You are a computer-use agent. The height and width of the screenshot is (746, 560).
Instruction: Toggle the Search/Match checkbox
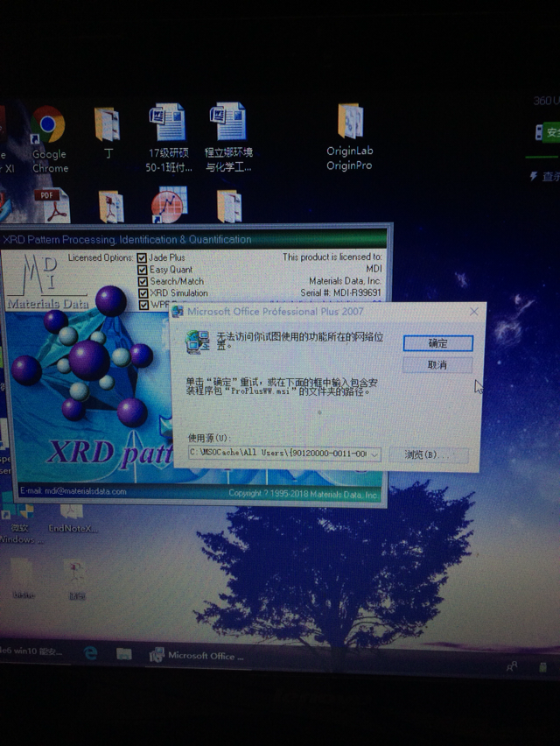(143, 282)
